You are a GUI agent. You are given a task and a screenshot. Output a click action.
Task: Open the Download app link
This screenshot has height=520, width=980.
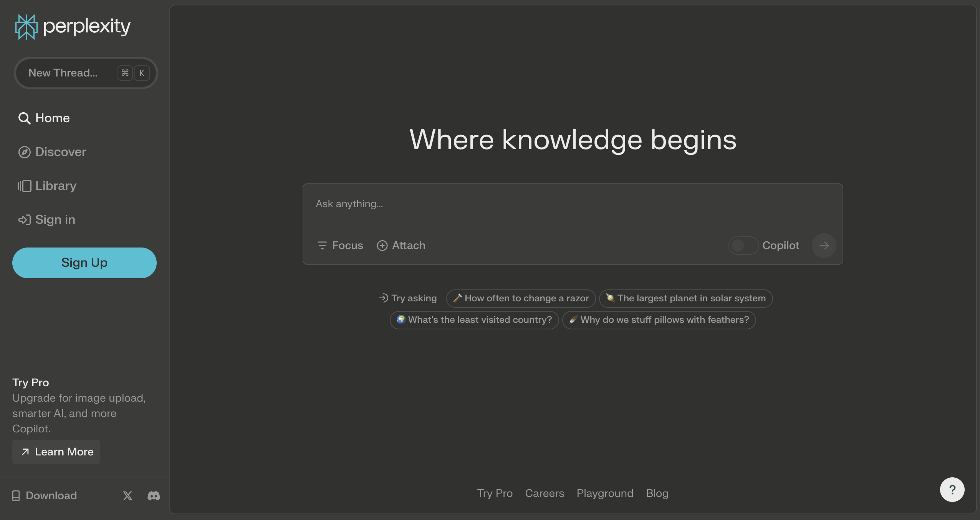coord(45,496)
